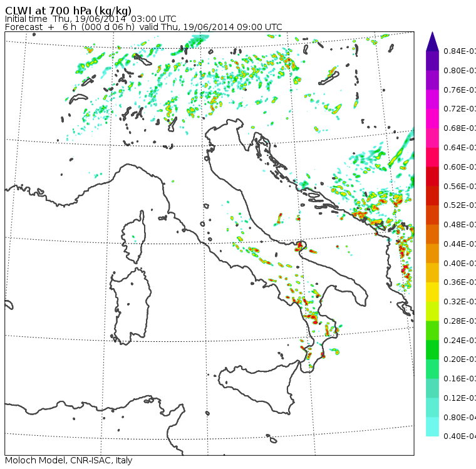The width and height of the screenshot is (476, 469).
Task: Pick the orange band between 0.44E-03 and 0.48E-03
Action: 433,234
